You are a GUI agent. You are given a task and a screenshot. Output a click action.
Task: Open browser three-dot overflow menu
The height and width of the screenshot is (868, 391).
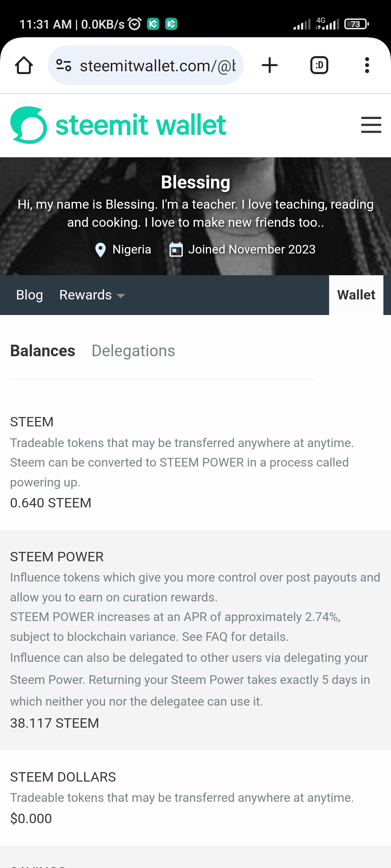point(367,65)
